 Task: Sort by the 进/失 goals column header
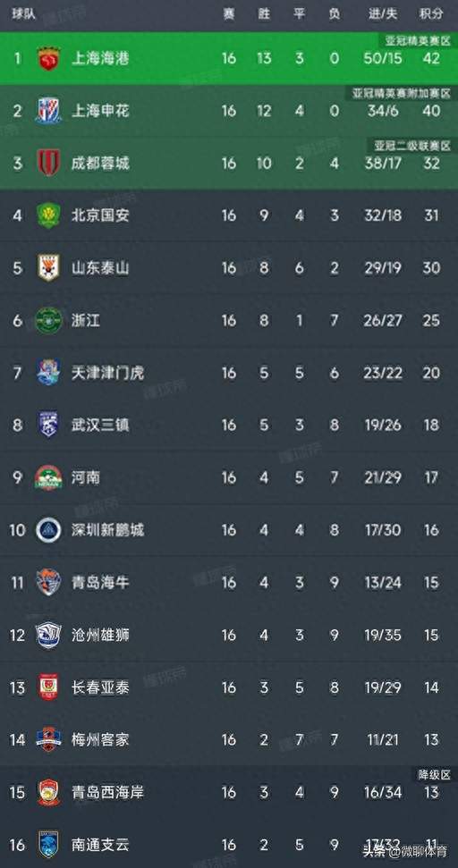(x=382, y=13)
